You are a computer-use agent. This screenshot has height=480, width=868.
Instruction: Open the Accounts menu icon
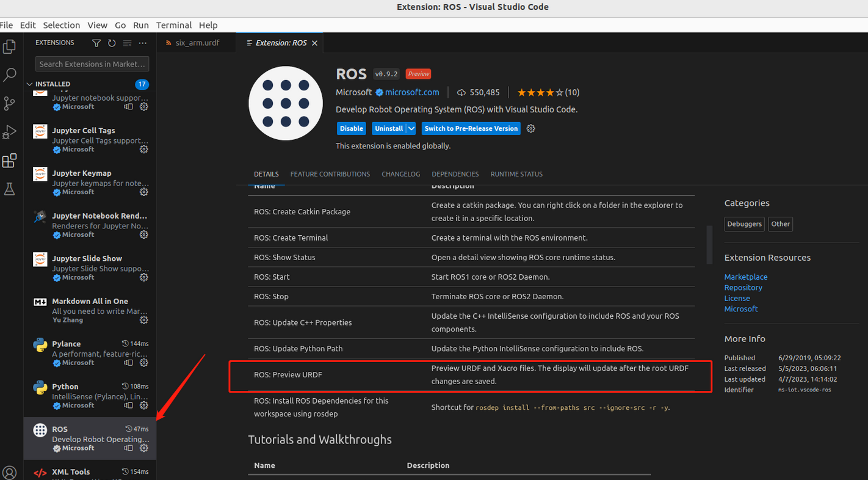9,473
